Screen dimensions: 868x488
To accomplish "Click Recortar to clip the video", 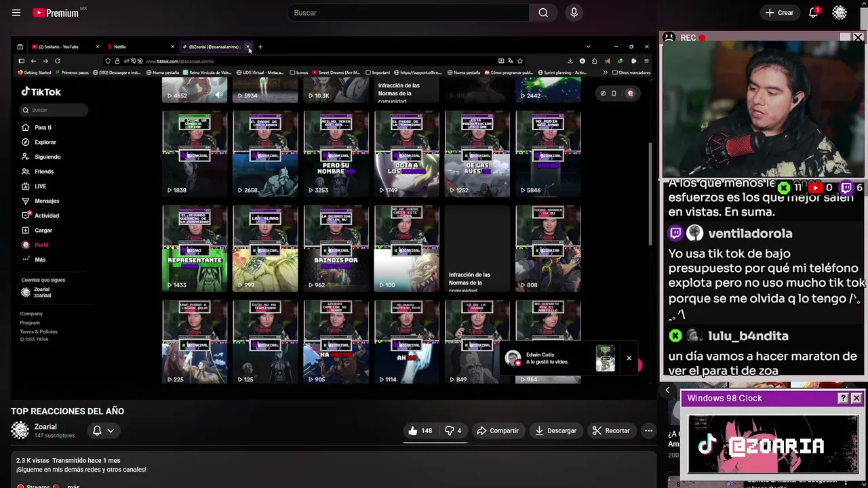I will [611, 430].
